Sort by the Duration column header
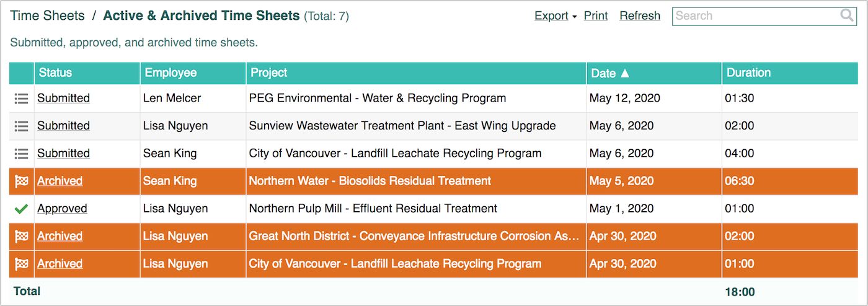 (x=748, y=73)
